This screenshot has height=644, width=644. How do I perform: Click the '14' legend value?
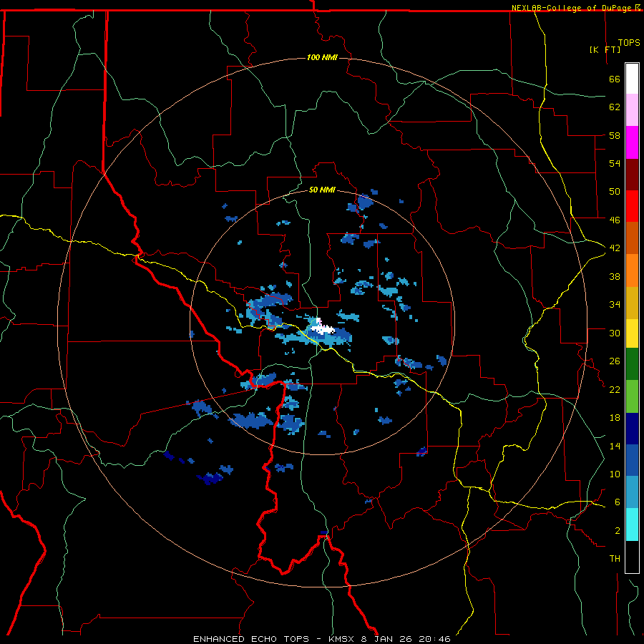click(615, 446)
